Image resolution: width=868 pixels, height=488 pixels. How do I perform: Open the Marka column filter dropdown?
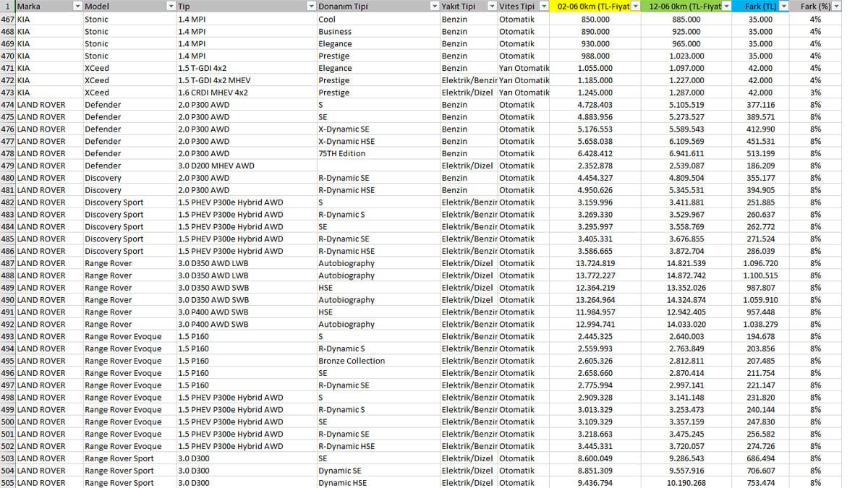(77, 6)
